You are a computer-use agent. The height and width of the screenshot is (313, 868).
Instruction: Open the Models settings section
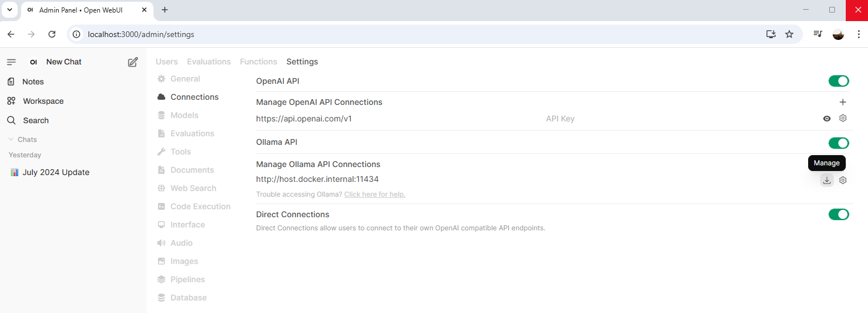coord(184,115)
